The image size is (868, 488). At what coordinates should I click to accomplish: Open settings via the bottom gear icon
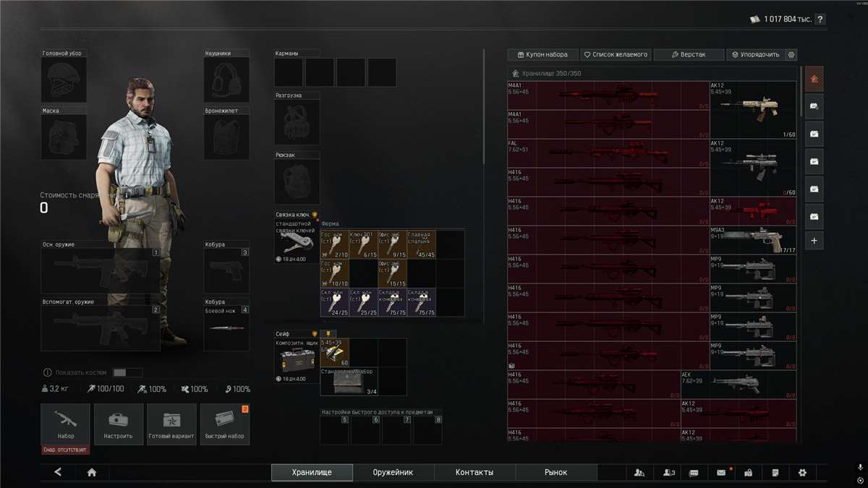[802, 472]
